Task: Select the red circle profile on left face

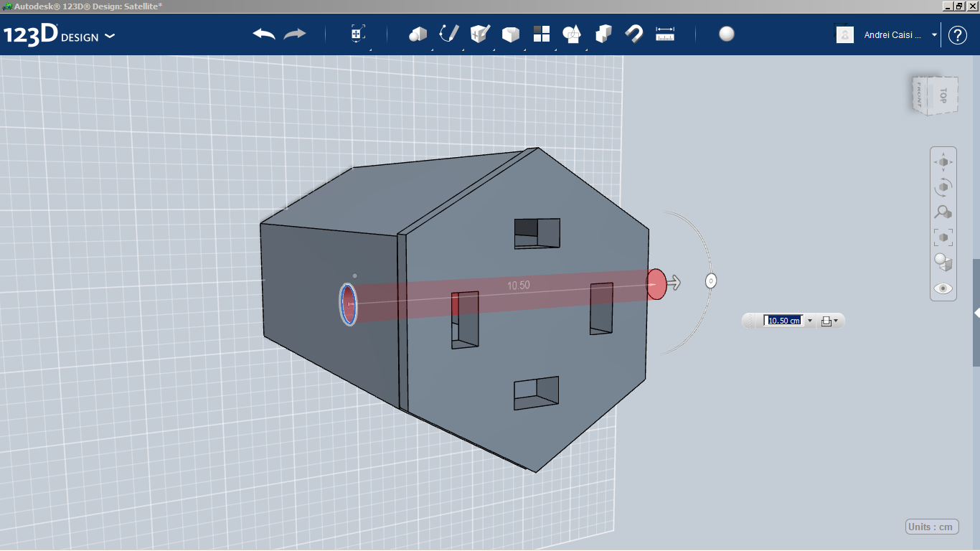Action: coord(349,304)
